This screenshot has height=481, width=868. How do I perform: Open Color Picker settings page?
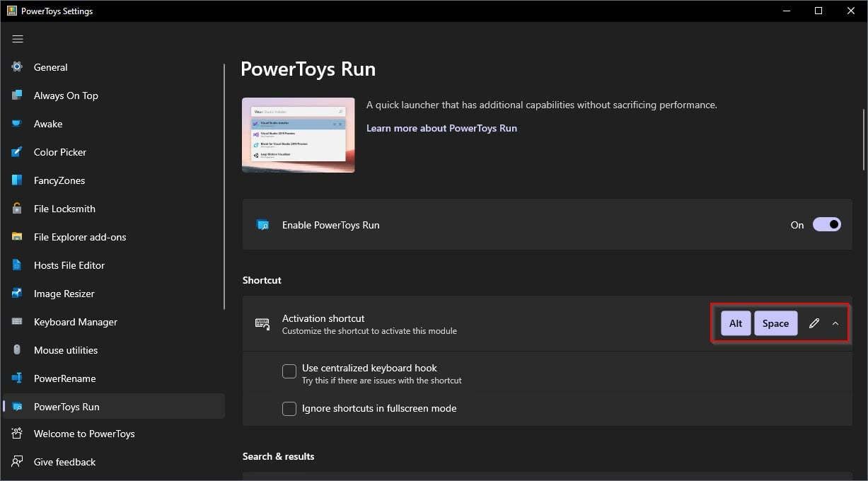pos(60,152)
